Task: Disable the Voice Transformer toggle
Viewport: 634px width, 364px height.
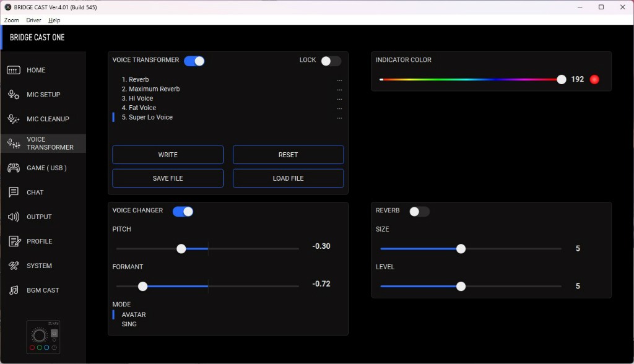Action: 194,61
